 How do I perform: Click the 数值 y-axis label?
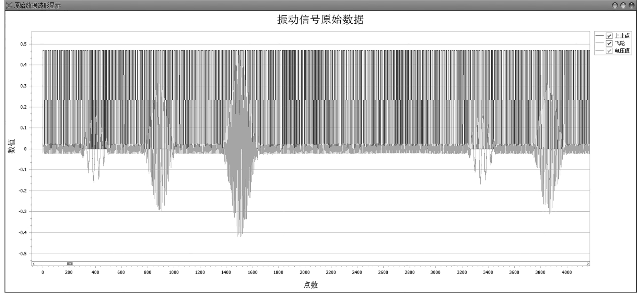(12, 146)
